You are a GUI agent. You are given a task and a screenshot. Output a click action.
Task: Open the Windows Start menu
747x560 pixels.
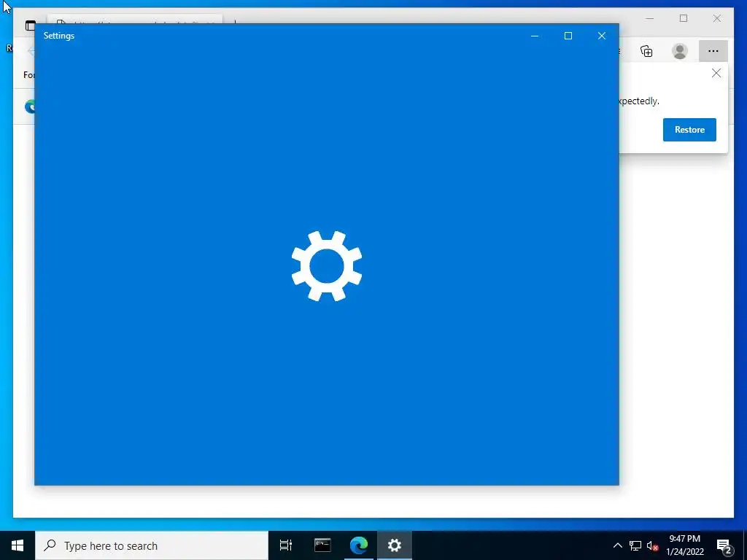click(x=18, y=545)
